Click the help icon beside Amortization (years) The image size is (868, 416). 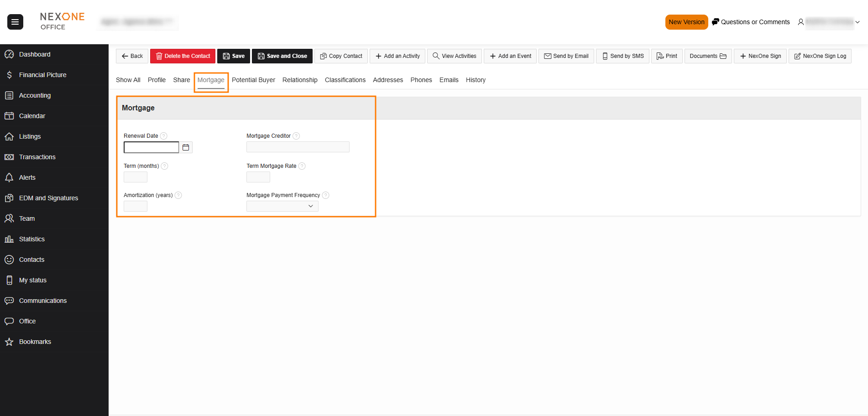(x=178, y=195)
